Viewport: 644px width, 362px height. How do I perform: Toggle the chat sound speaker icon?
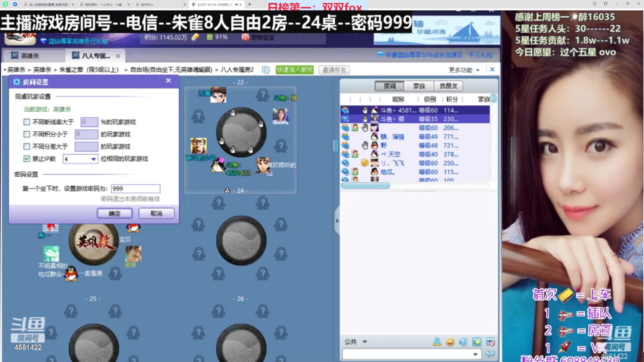(x=464, y=342)
